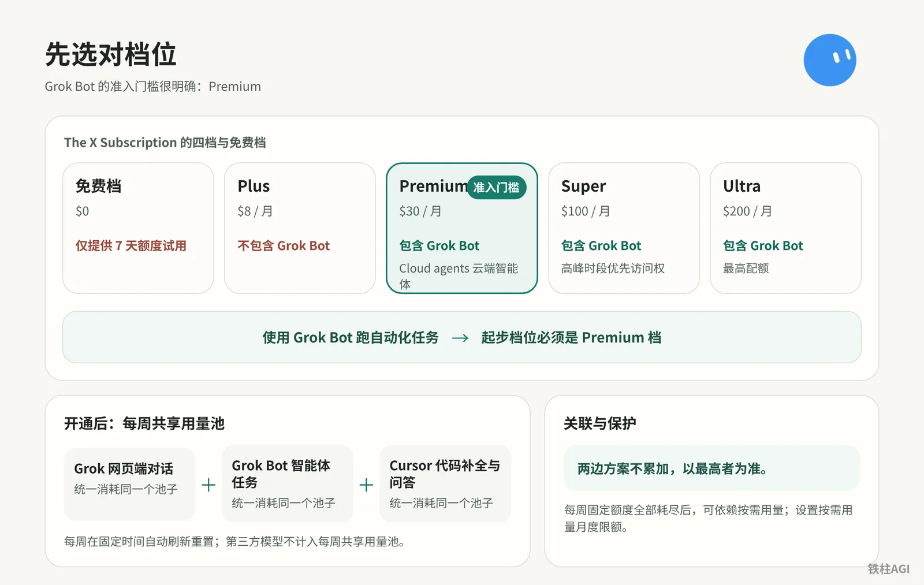
Task: Click the "$200 / 月" price
Action: [747, 211]
